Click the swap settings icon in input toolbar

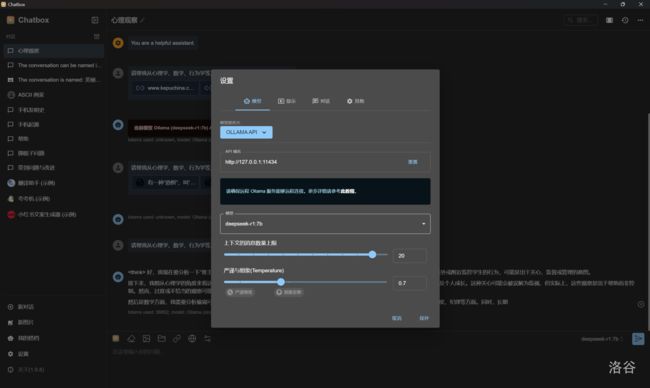tap(207, 339)
